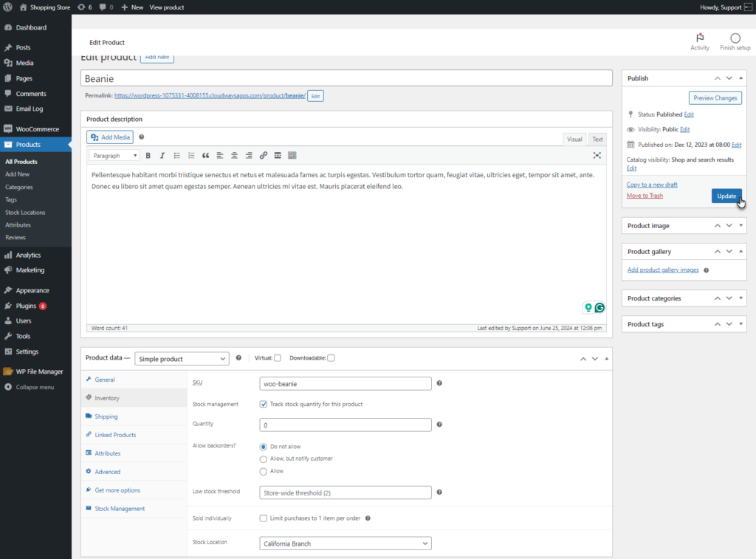Apply italic formatting in the editor toolbar

pyautogui.click(x=162, y=155)
